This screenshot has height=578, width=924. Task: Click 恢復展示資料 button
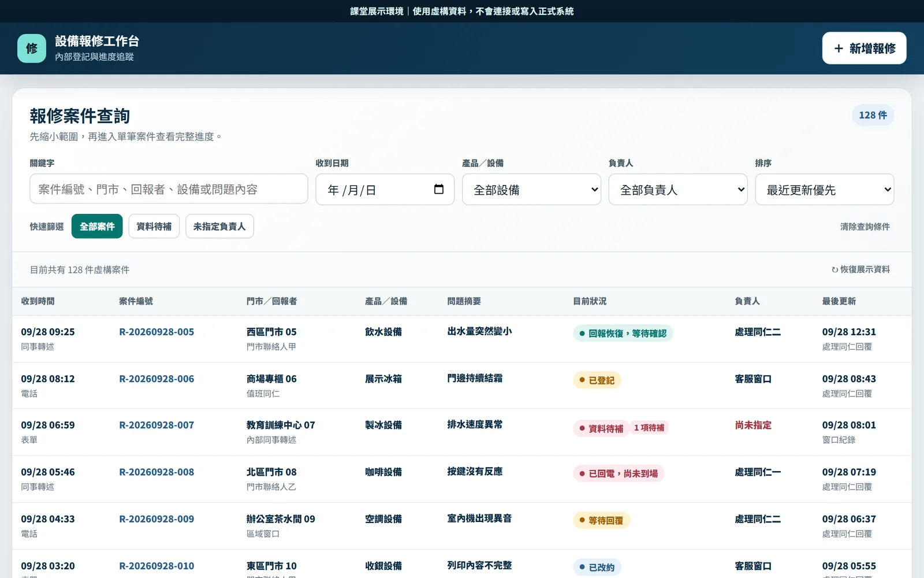[860, 269]
